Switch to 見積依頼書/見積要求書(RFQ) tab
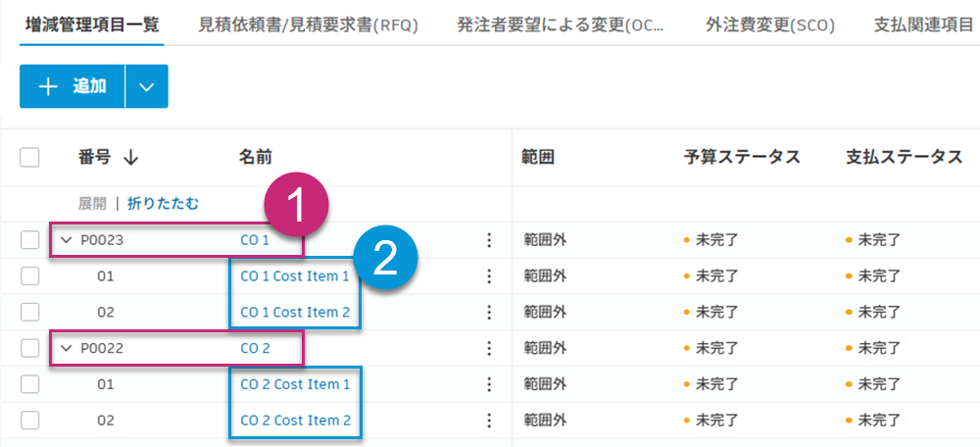Image resolution: width=980 pixels, height=447 pixels. click(x=308, y=25)
